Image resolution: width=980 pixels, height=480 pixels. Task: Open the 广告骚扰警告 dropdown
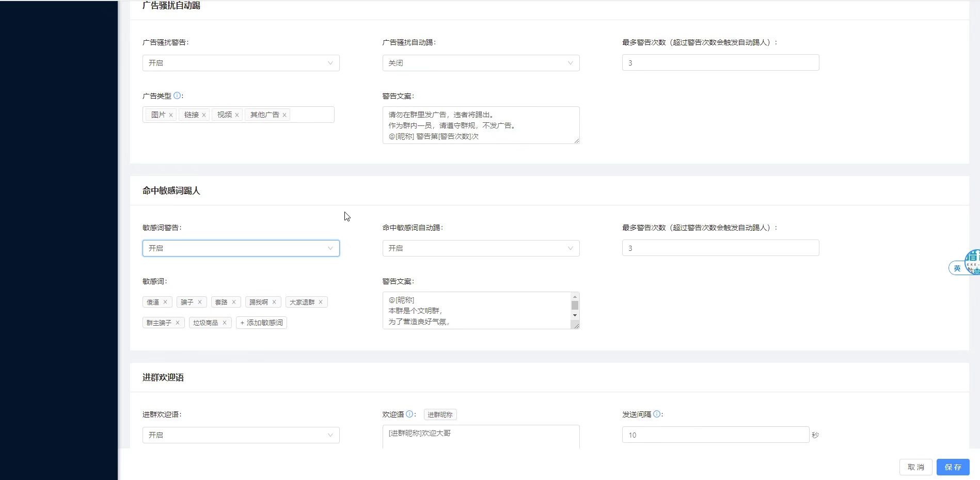tap(241, 63)
